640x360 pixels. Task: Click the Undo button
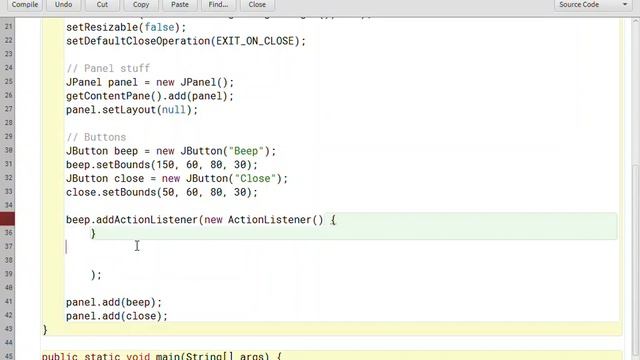63,5
